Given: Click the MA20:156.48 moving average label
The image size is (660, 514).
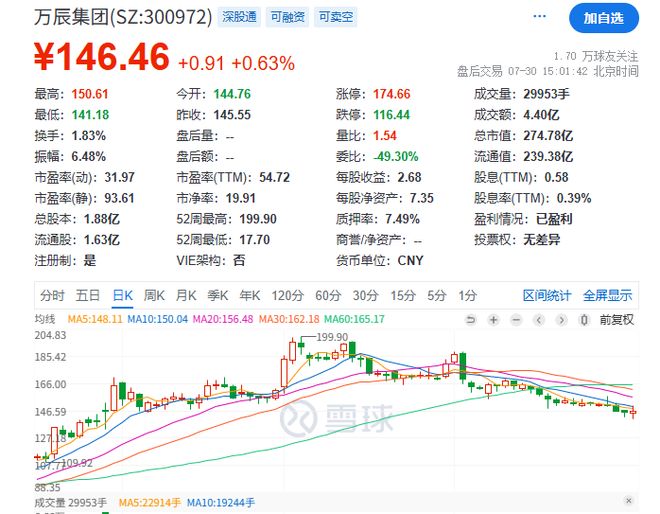Looking at the screenshot, I should tap(223, 320).
